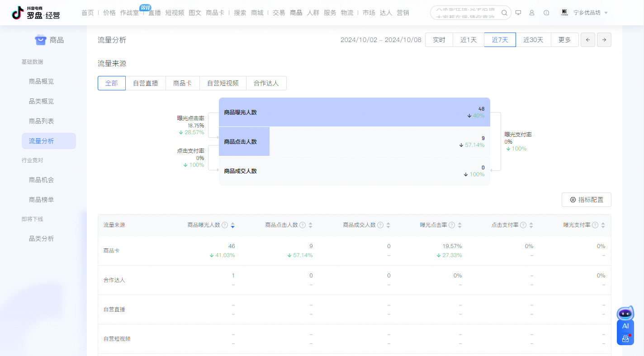Open 商品榜单 in sidebar
Screen dimensions: 644x356
point(49,200)
